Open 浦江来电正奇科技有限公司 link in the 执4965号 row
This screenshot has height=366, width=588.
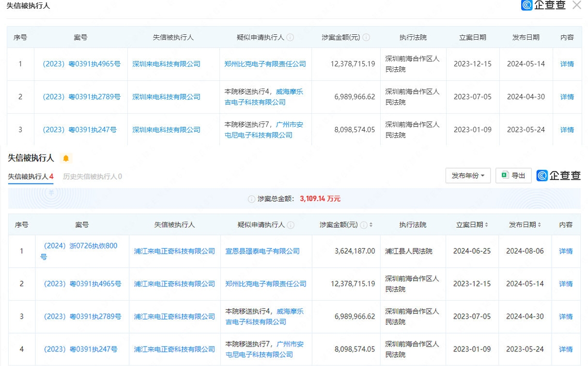coord(174,284)
